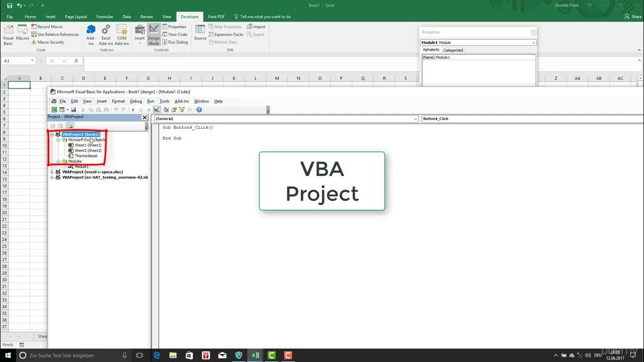Image resolution: width=644 pixels, height=362 pixels.
Task: Click Tell me what you want to do
Action: tap(263, 17)
